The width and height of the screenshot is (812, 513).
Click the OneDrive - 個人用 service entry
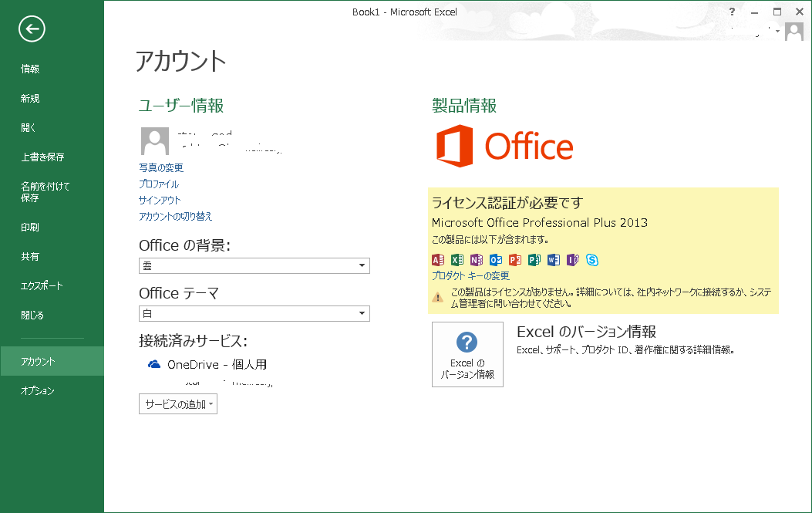click(x=207, y=365)
